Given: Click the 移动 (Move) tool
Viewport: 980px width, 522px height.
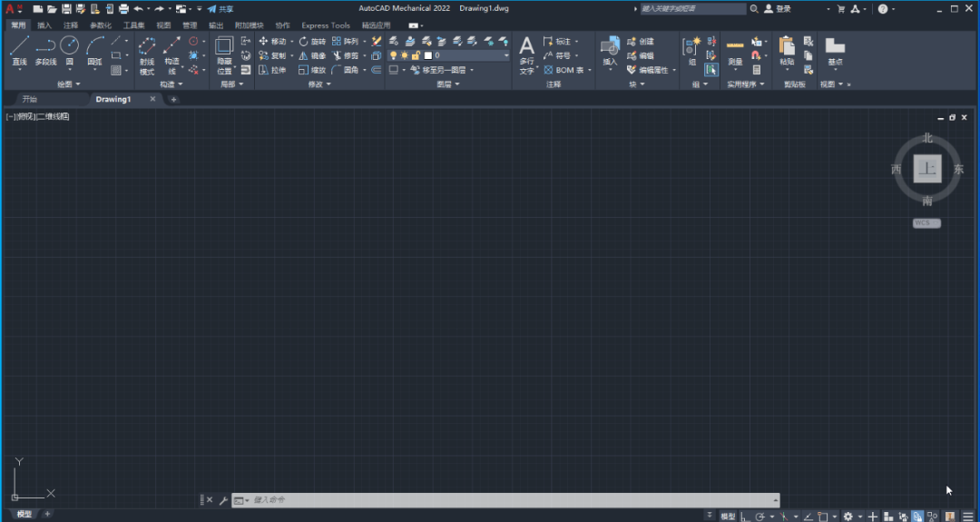Looking at the screenshot, I should coord(272,42).
